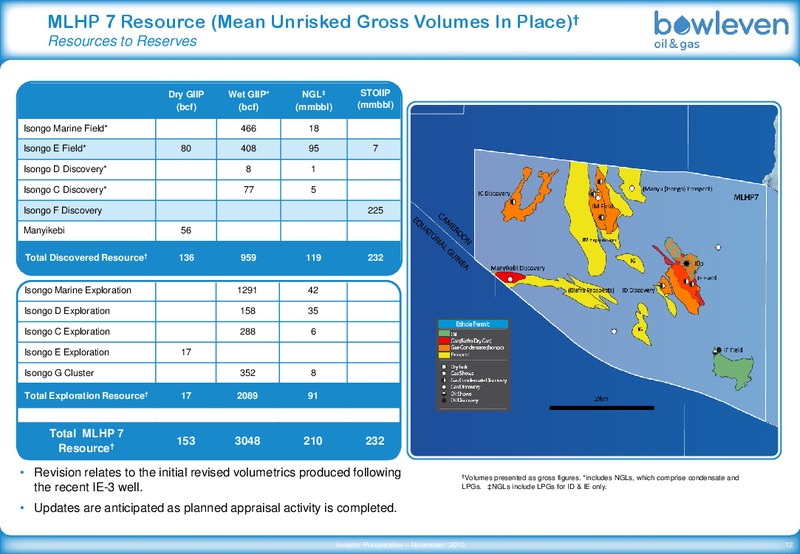Click Total MLHP 7 NGL value 210

(x=313, y=441)
